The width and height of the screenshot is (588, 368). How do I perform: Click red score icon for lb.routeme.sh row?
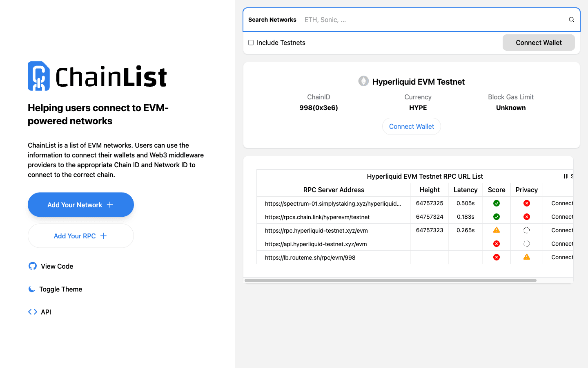tap(497, 257)
